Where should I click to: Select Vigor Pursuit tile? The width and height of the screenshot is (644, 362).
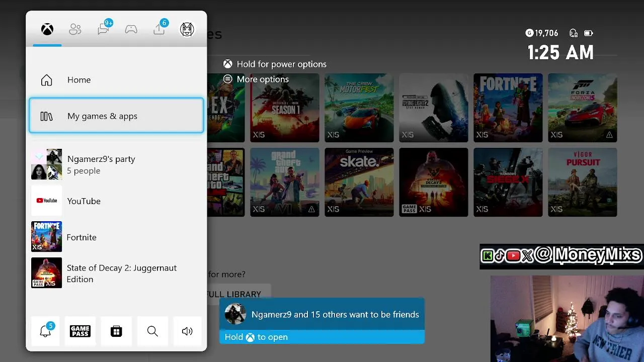(583, 182)
